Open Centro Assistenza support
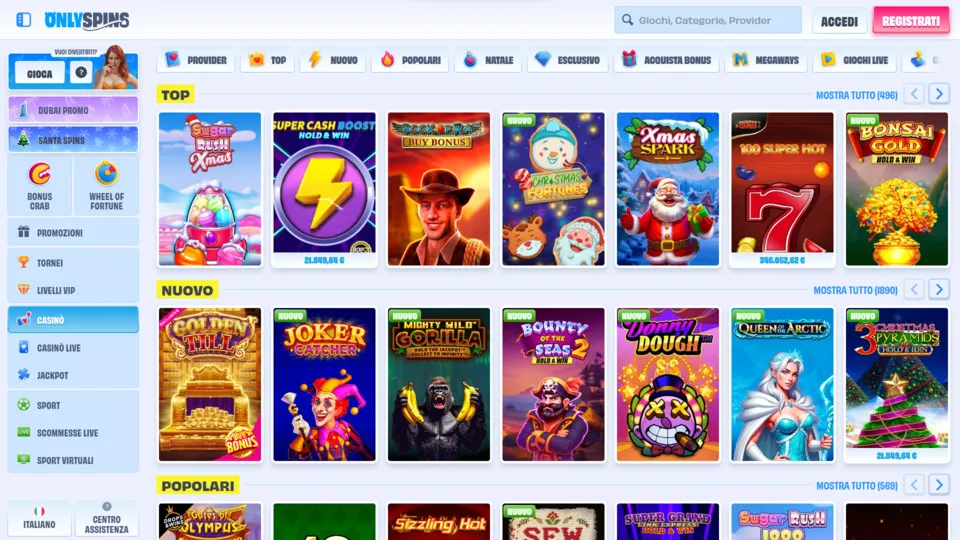This screenshot has width=960, height=540. tap(107, 519)
